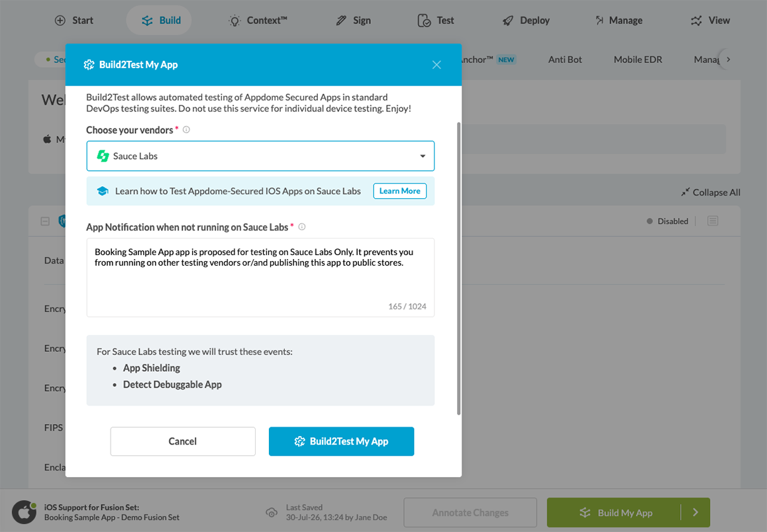Click the Deploy rocket icon

click(508, 21)
